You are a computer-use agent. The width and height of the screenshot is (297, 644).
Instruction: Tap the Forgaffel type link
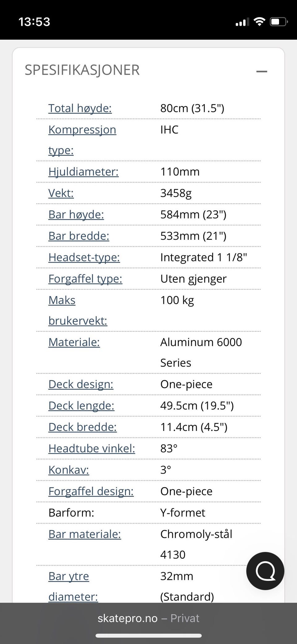(x=85, y=278)
